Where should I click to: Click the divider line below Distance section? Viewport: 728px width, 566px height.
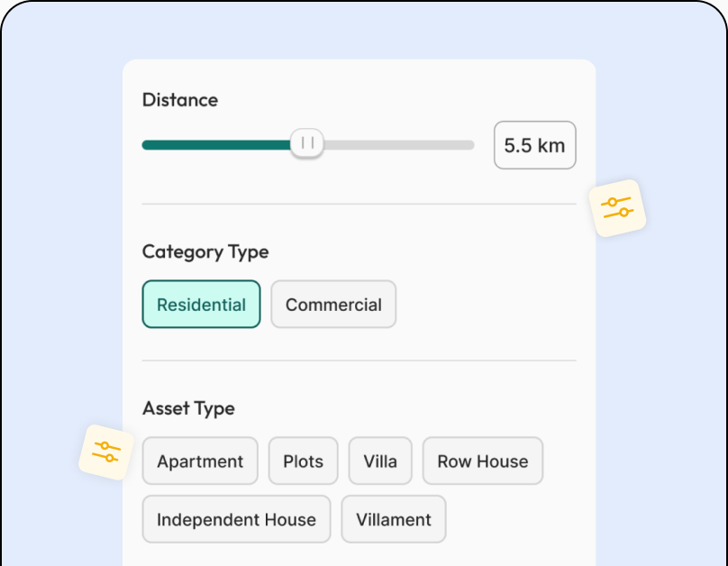click(359, 204)
